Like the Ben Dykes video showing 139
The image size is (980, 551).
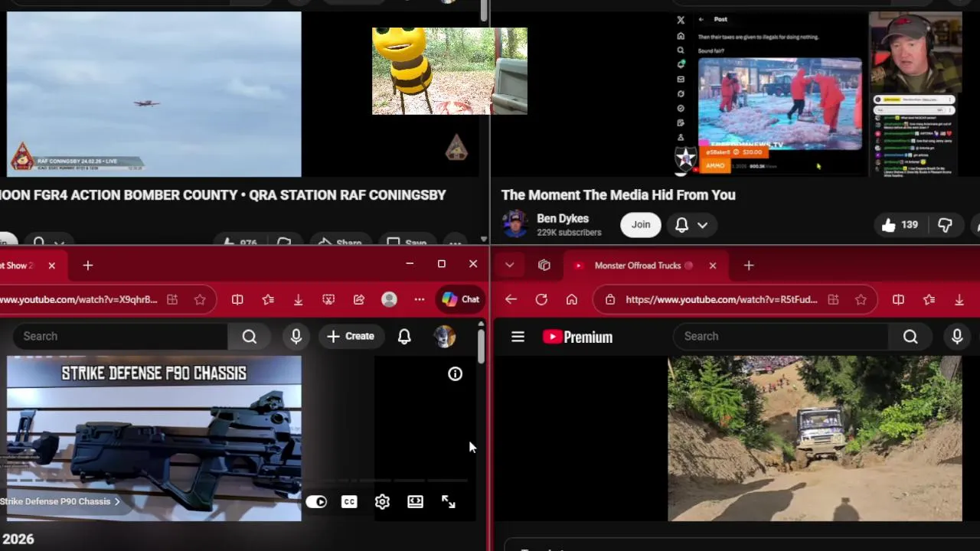pos(899,225)
